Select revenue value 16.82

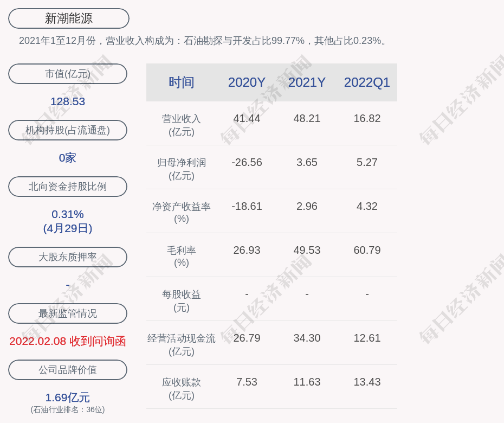[367, 118]
